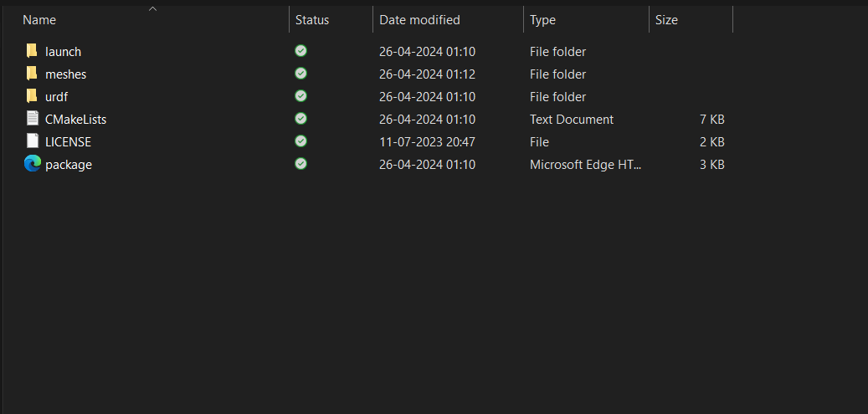Sort files by the Size column
The width and height of the screenshot is (868, 414).
pos(666,20)
